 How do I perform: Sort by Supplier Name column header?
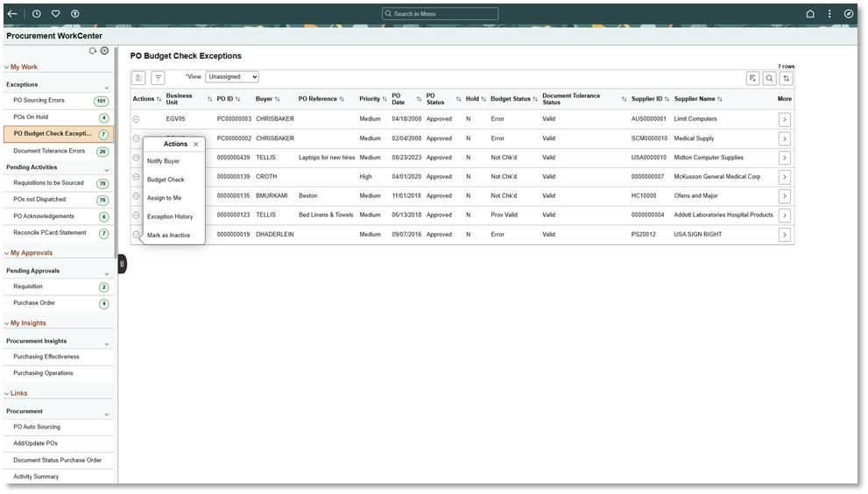click(x=698, y=99)
